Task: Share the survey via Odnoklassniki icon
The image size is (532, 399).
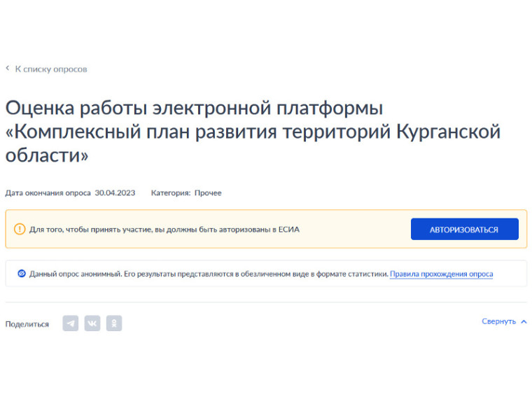Action: coord(114,323)
